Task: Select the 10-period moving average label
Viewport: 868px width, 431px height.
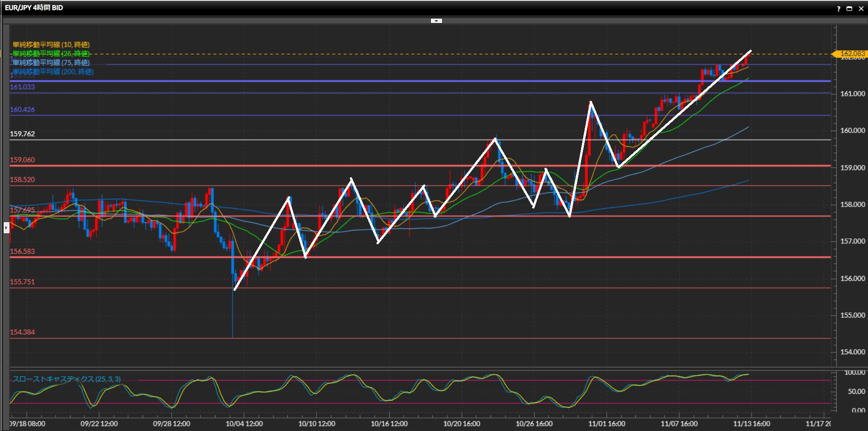Action: pyautogui.click(x=51, y=45)
